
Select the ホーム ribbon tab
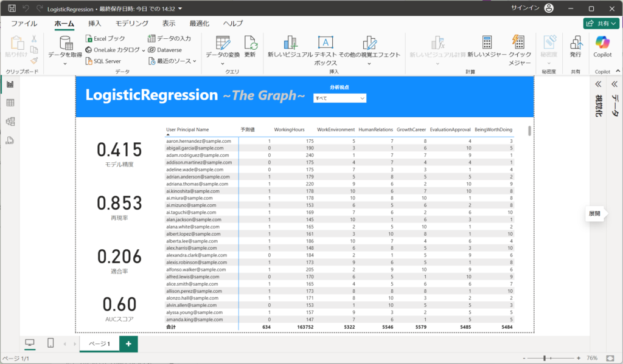pyautogui.click(x=64, y=24)
